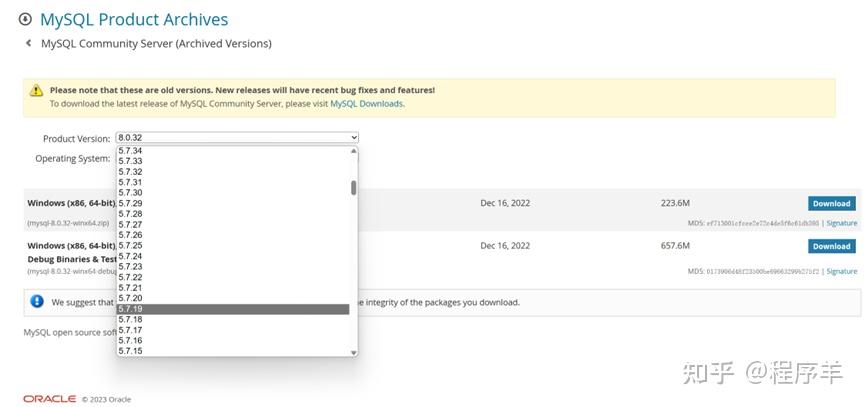Download the 657.6M Debug Binaries package
The width and height of the screenshot is (865, 407).
coord(830,246)
